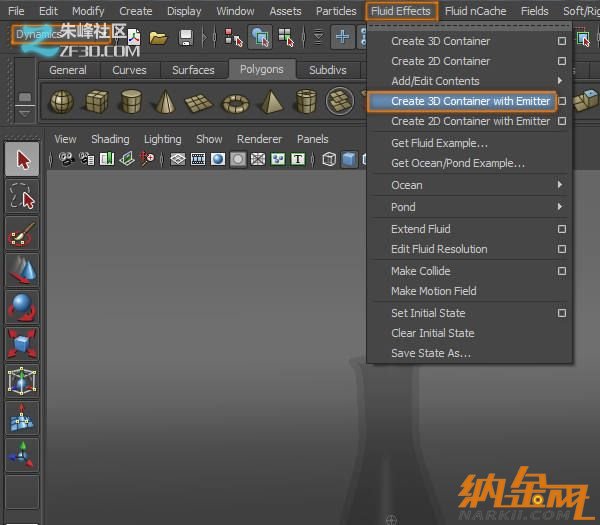This screenshot has width=600, height=525.
Task: Toggle shaded blue cube display icon
Action: [x=349, y=159]
